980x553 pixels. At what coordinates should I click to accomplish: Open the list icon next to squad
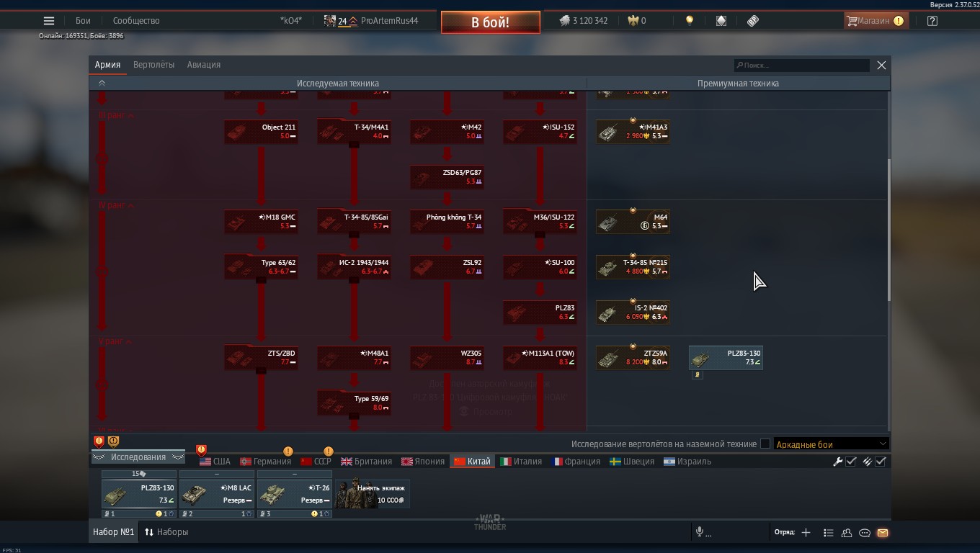829,533
